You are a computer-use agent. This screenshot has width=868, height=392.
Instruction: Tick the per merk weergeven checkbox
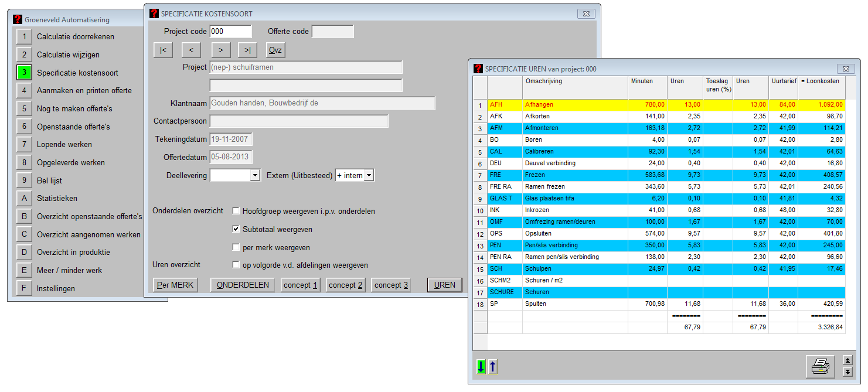click(236, 247)
